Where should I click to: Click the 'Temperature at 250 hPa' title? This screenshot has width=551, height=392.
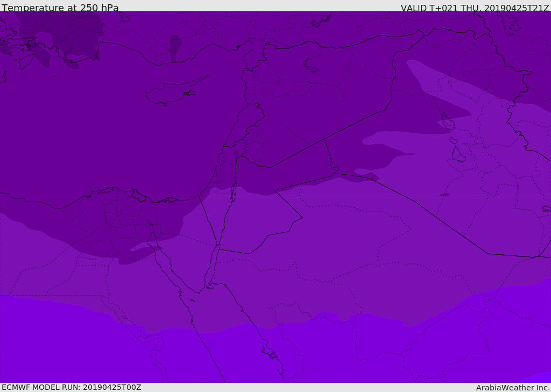point(60,8)
